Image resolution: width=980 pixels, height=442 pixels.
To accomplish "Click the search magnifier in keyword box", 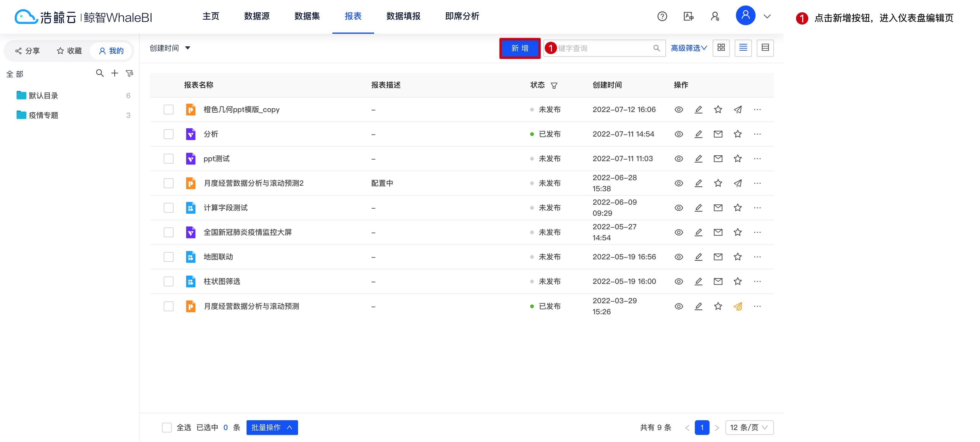I will coord(657,48).
